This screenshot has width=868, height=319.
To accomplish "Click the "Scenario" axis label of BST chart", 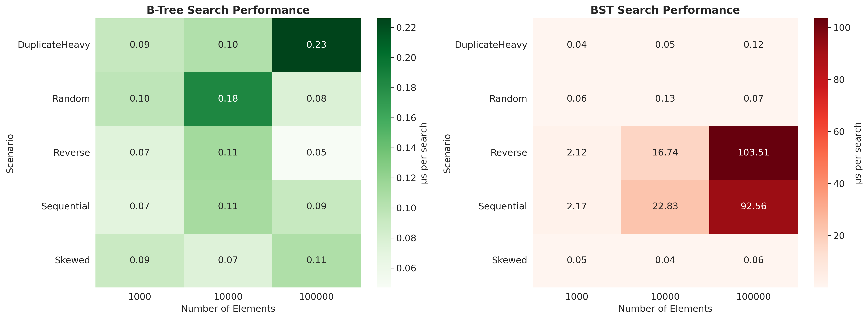I will [x=447, y=153].
